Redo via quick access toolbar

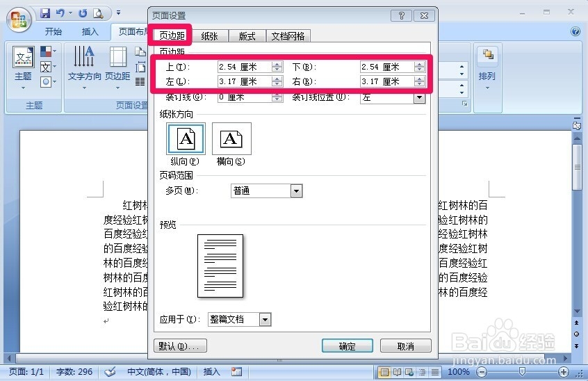83,13
